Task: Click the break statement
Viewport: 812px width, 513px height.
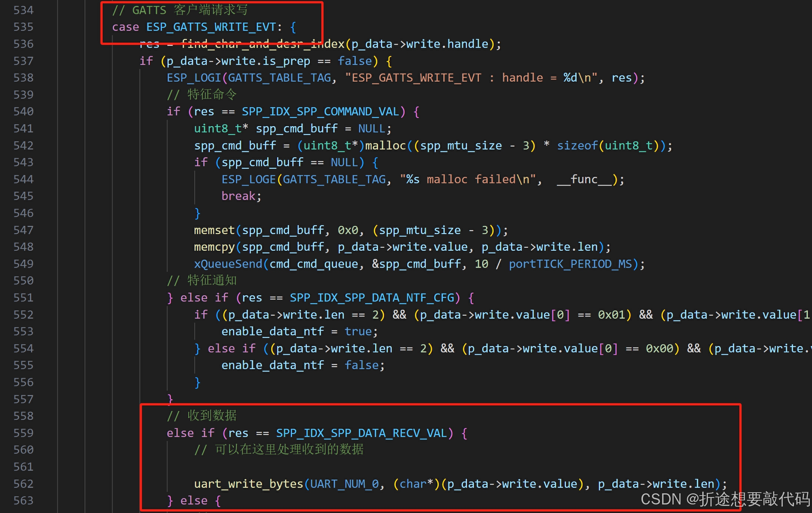Action: click(238, 196)
